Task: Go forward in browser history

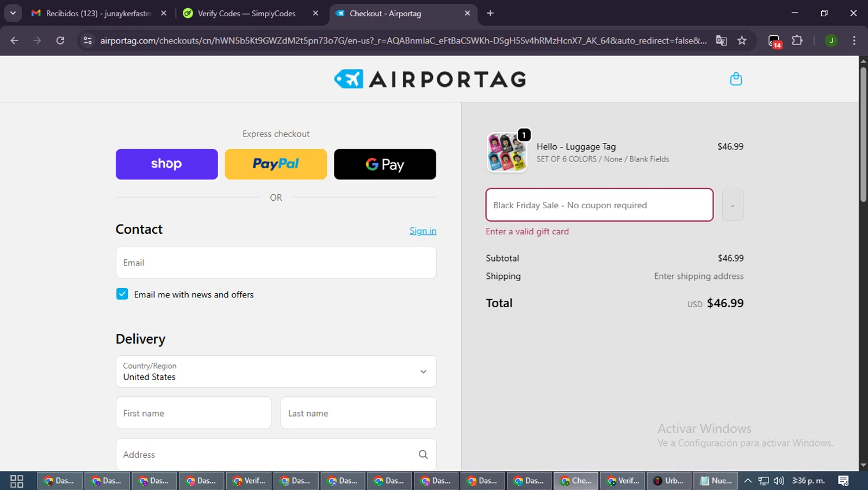Action: [37, 40]
